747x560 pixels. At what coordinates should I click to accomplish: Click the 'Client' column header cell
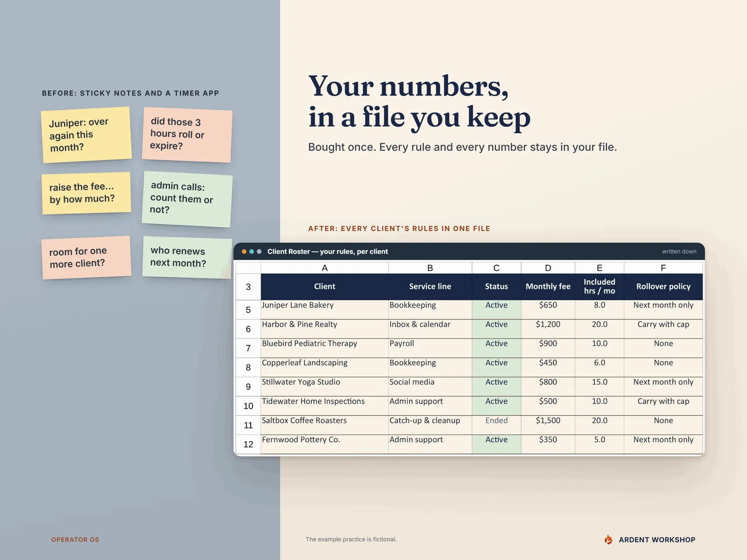pyautogui.click(x=324, y=287)
